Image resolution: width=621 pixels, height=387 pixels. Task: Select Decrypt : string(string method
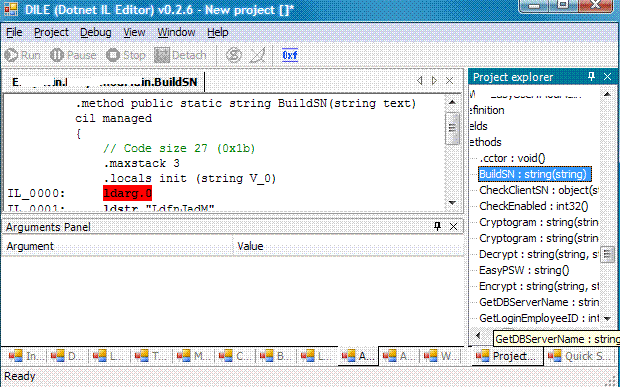tap(539, 254)
